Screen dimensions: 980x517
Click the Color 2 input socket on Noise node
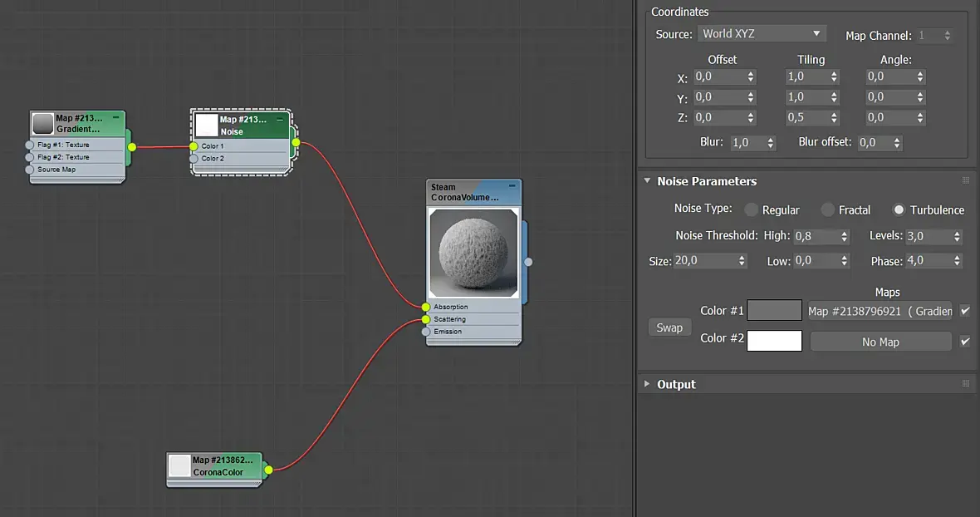point(194,159)
